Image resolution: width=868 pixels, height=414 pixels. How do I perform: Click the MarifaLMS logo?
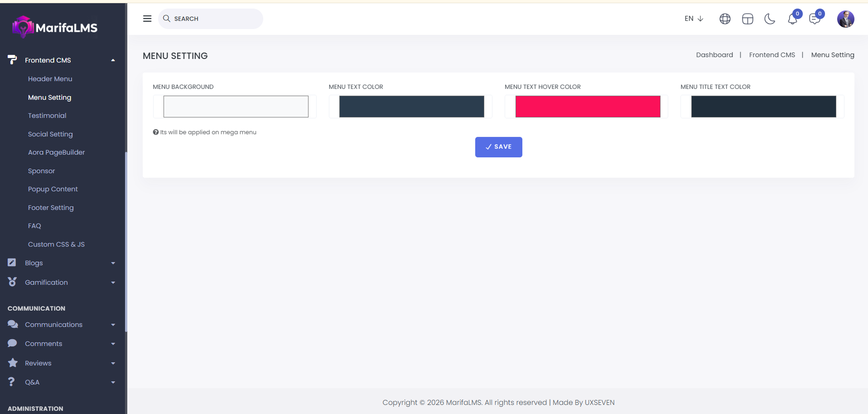[55, 28]
